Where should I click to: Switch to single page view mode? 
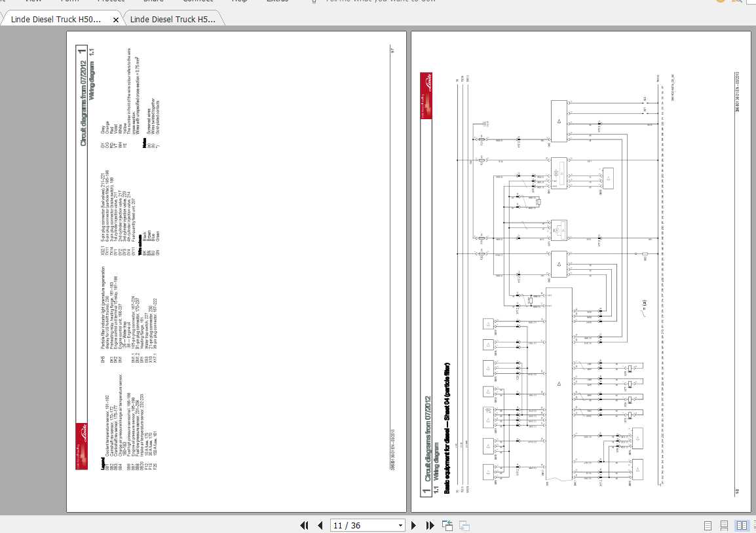(x=708, y=526)
